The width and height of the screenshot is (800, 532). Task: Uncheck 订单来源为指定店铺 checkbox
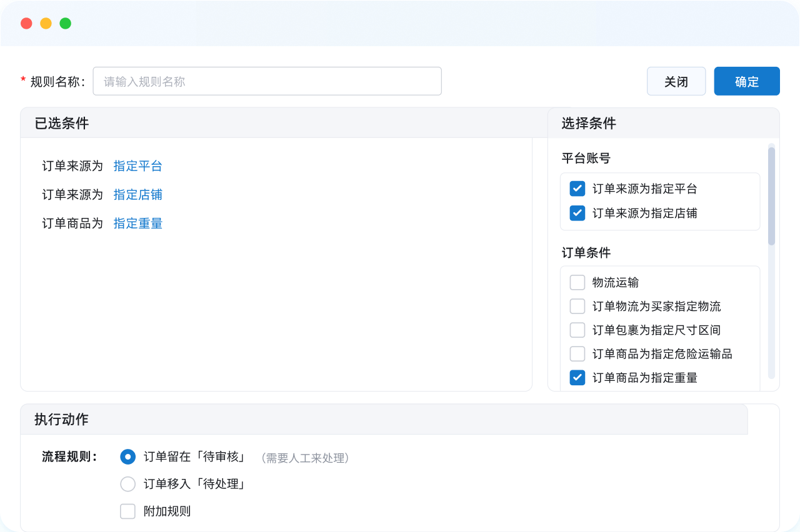(577, 213)
